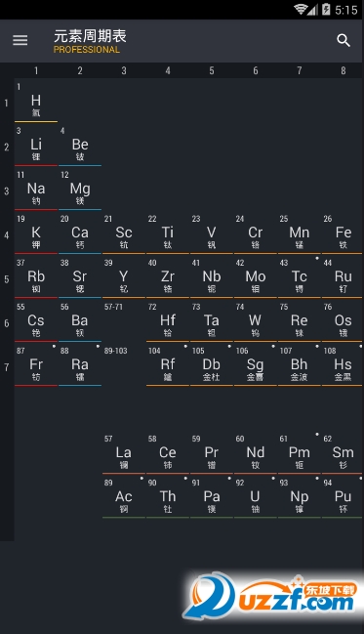Open the Technetium (Tc) element cell

(x=300, y=277)
